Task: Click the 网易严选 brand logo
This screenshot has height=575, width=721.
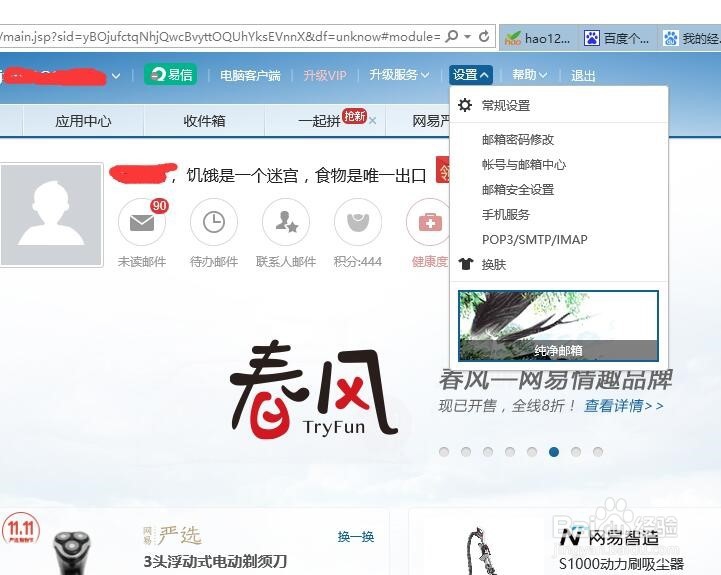Action: (172, 535)
